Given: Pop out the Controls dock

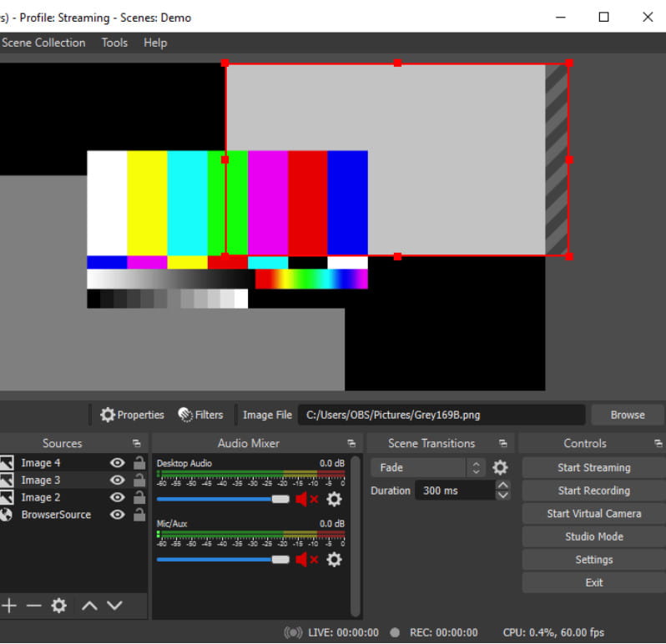Looking at the screenshot, I should 658,443.
